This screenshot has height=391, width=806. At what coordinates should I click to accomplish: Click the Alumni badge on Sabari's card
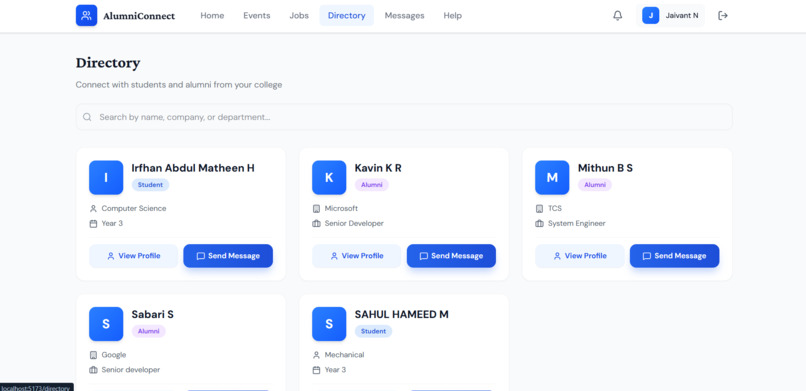pyautogui.click(x=149, y=331)
